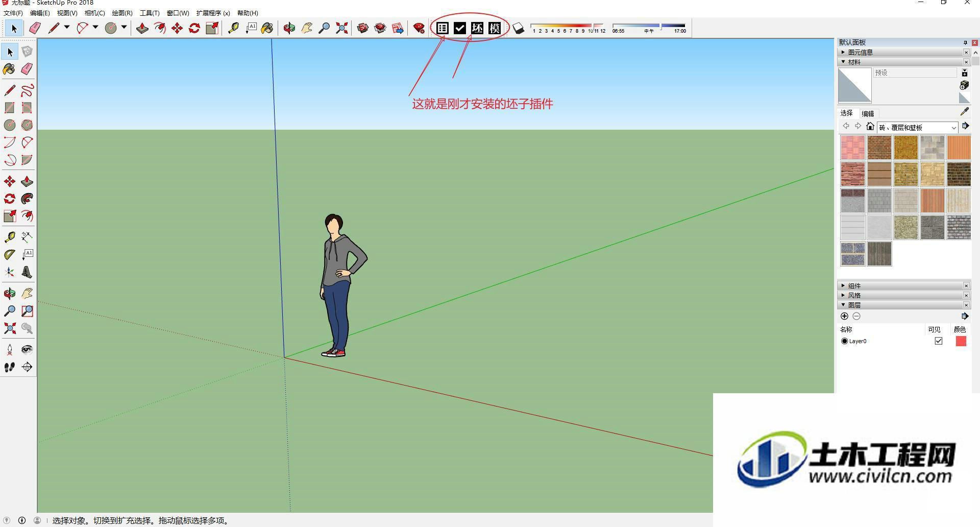Open material library dropdown 砖、覆层和壁板
Viewport: 980px width, 527px height.
click(x=917, y=127)
